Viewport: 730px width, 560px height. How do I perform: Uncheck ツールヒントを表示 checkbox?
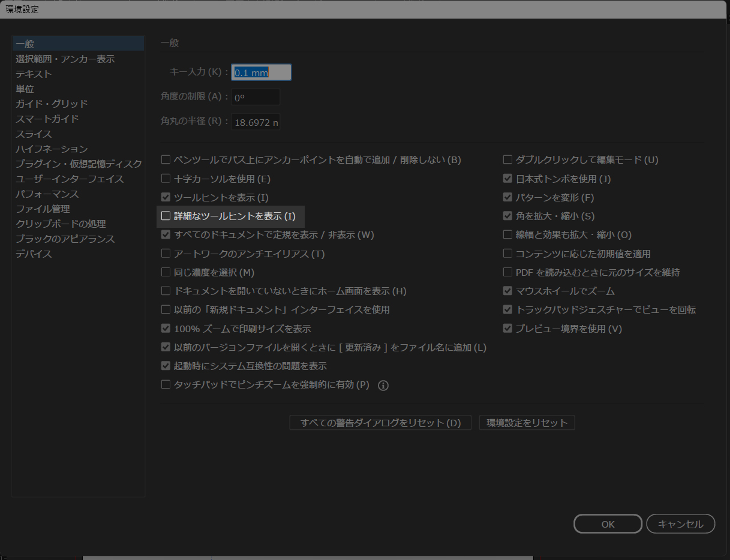point(166,197)
